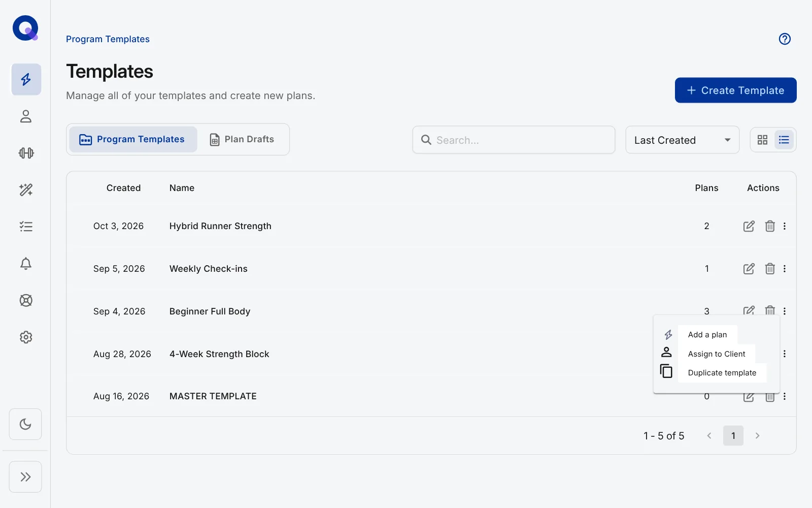Open the Last Created sort dropdown
Screen dimensions: 812x508
[x=682, y=140]
